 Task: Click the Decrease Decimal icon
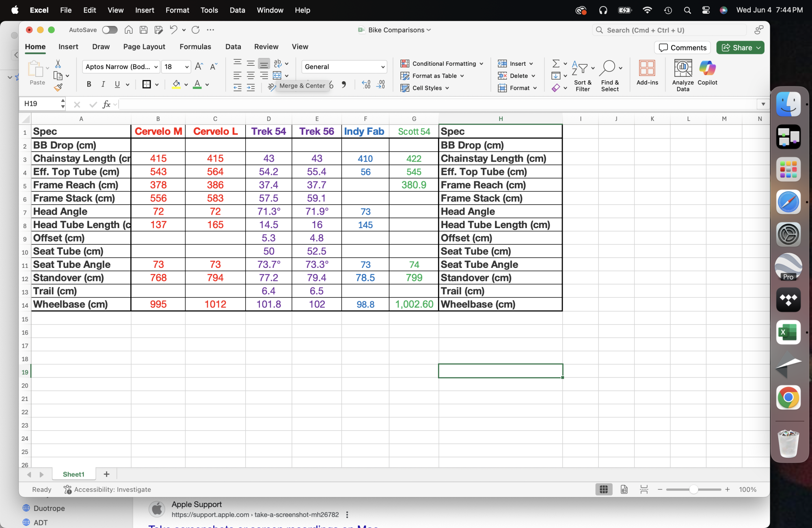click(381, 84)
